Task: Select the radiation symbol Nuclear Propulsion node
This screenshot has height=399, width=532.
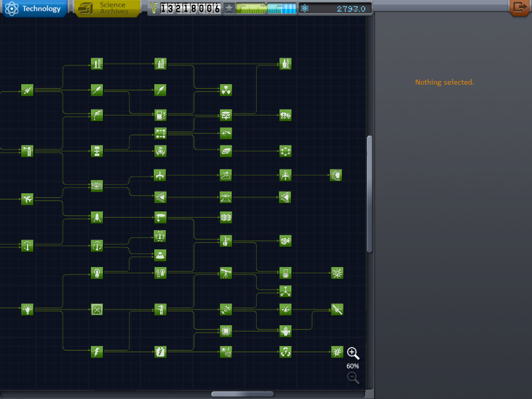Action: point(225,90)
